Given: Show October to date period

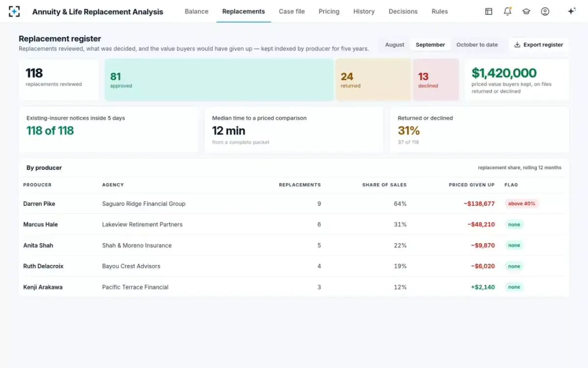Looking at the screenshot, I should pos(477,45).
